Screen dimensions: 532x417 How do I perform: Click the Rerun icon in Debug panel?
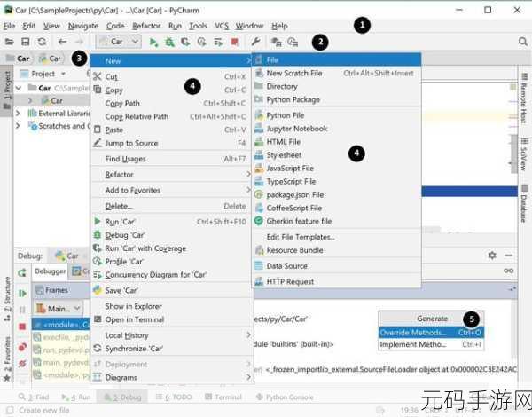coord(22,272)
